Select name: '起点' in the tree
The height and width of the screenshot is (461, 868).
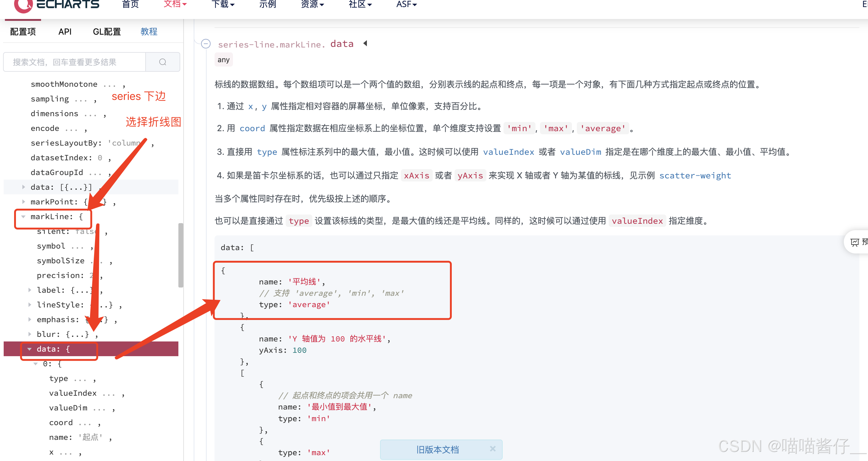click(x=76, y=437)
